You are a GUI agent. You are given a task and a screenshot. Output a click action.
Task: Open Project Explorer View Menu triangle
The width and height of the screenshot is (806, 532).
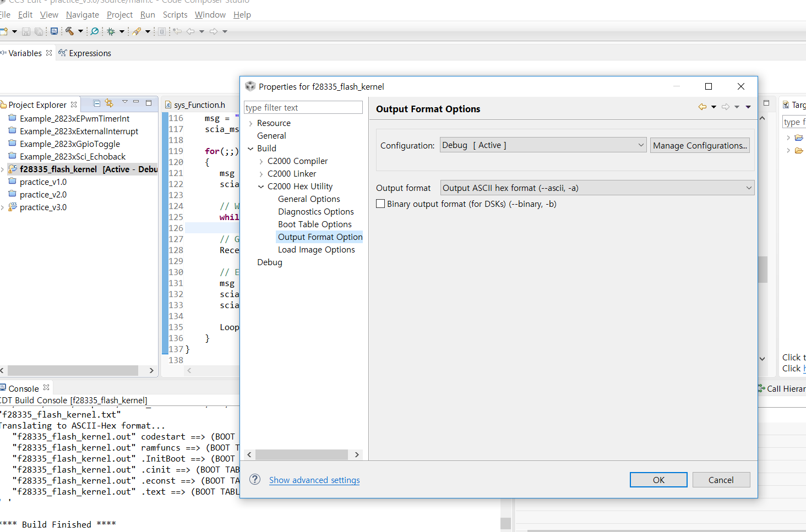click(x=125, y=102)
